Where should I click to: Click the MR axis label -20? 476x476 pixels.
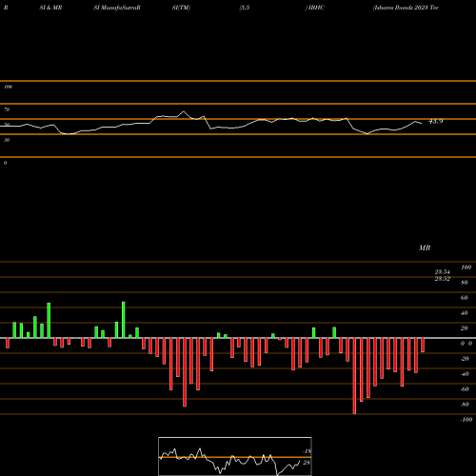point(465,359)
